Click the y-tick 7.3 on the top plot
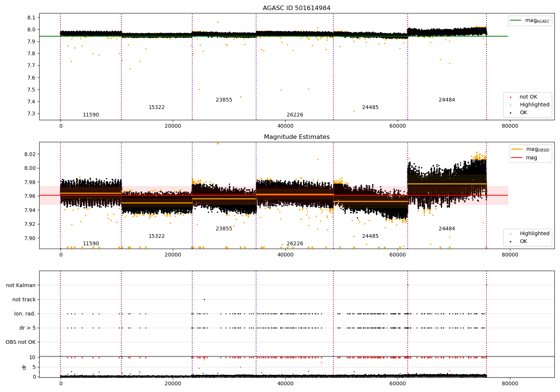 [32, 114]
